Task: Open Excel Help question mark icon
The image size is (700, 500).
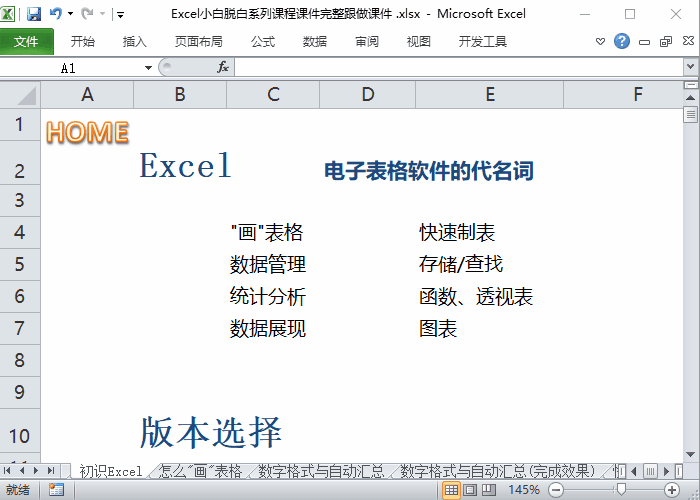Action: pyautogui.click(x=622, y=42)
